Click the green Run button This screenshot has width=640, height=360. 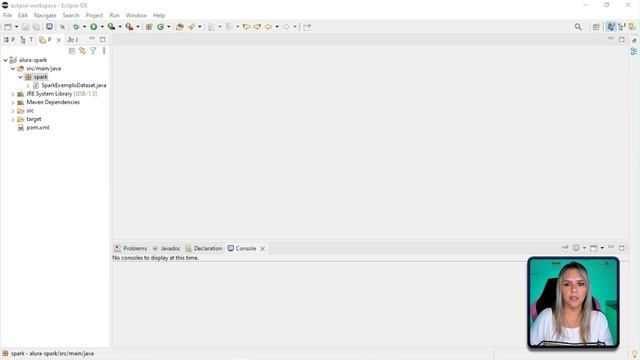[93, 27]
